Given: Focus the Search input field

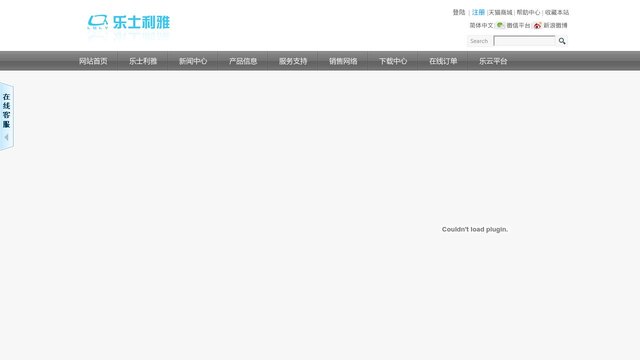Looking at the screenshot, I should click(524, 41).
